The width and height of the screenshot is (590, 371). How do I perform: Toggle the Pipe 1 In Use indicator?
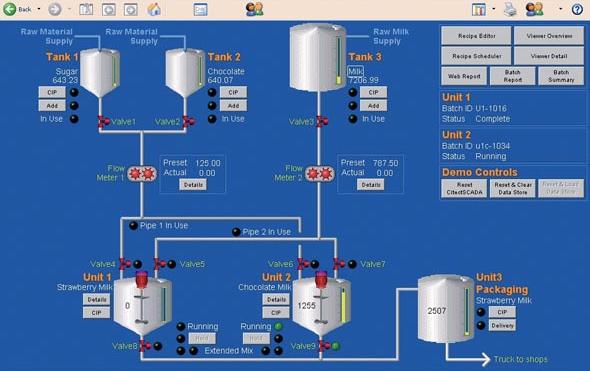pos(134,226)
